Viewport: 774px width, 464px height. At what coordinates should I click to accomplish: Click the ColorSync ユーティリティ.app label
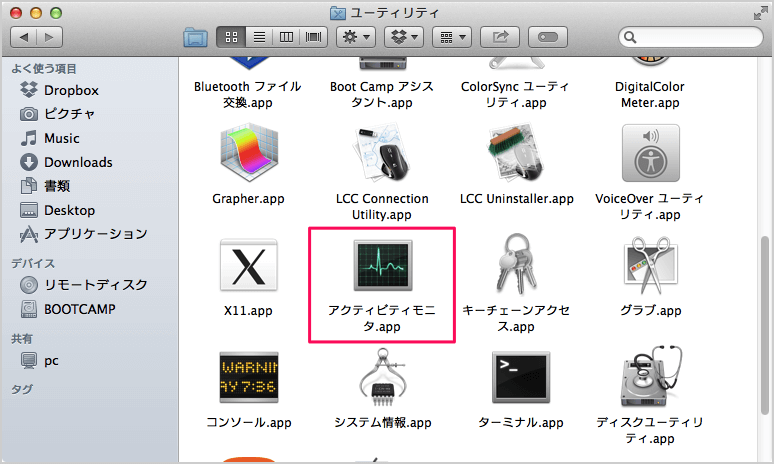[x=516, y=94]
